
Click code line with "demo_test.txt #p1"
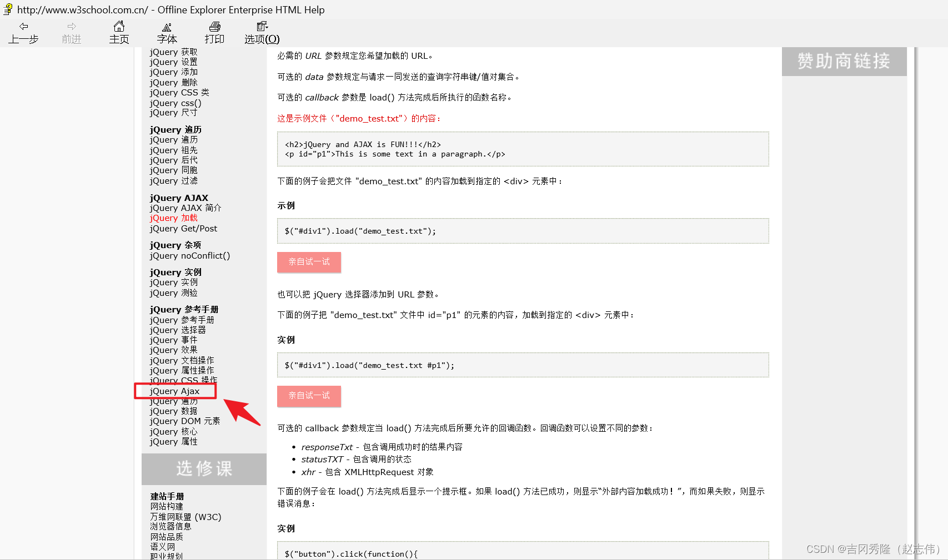click(369, 366)
